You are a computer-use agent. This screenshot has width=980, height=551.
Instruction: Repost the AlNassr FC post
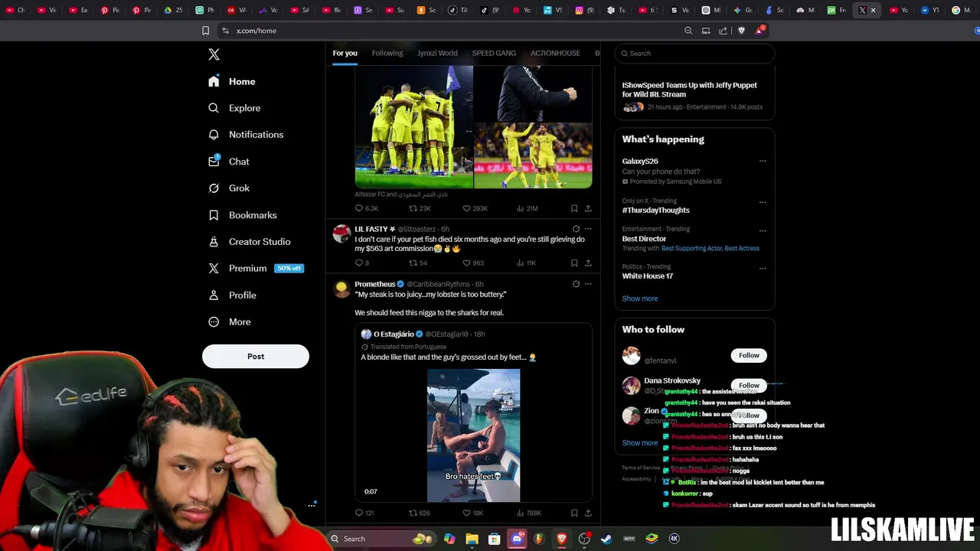click(420, 208)
